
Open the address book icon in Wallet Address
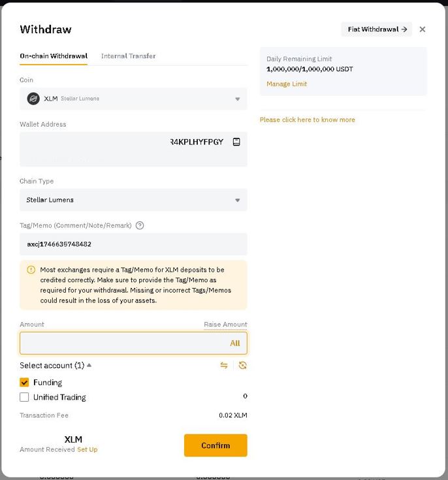pyautogui.click(x=236, y=142)
